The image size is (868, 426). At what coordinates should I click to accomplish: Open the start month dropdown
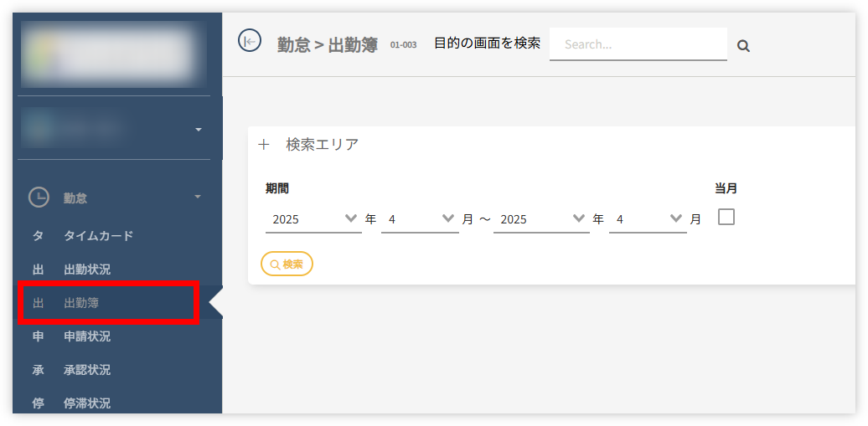(420, 218)
